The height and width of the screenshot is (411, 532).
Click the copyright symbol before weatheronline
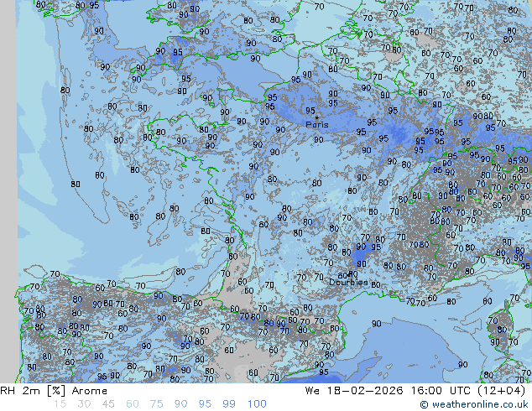tap(425, 404)
